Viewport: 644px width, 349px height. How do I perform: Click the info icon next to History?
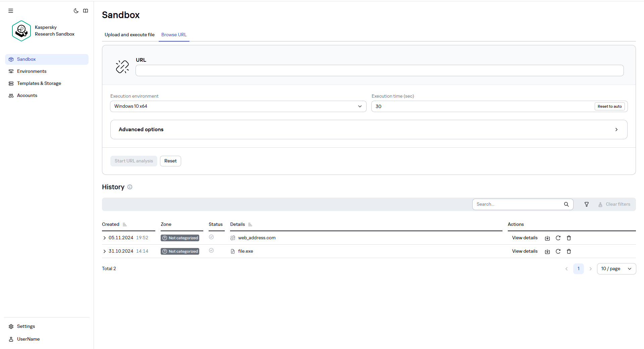click(130, 187)
